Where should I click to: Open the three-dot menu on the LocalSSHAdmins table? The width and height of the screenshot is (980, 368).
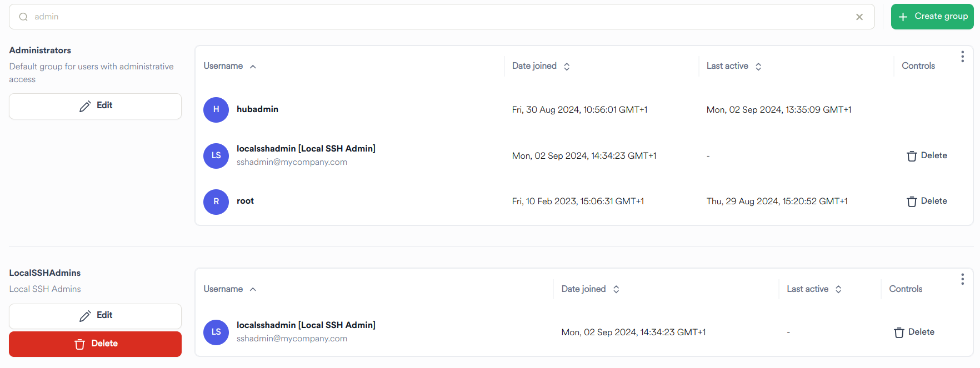click(x=963, y=279)
